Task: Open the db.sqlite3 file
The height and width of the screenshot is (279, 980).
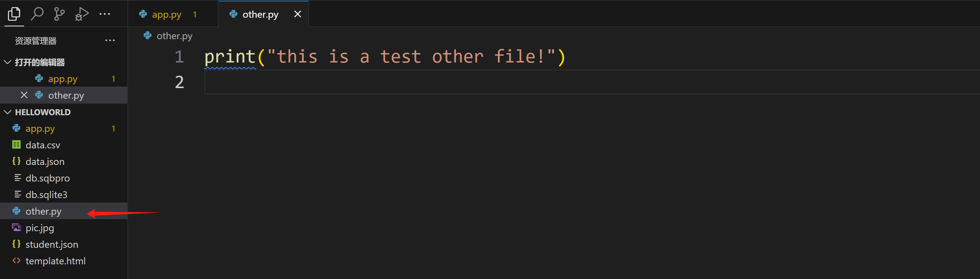Action: pyautogui.click(x=46, y=195)
